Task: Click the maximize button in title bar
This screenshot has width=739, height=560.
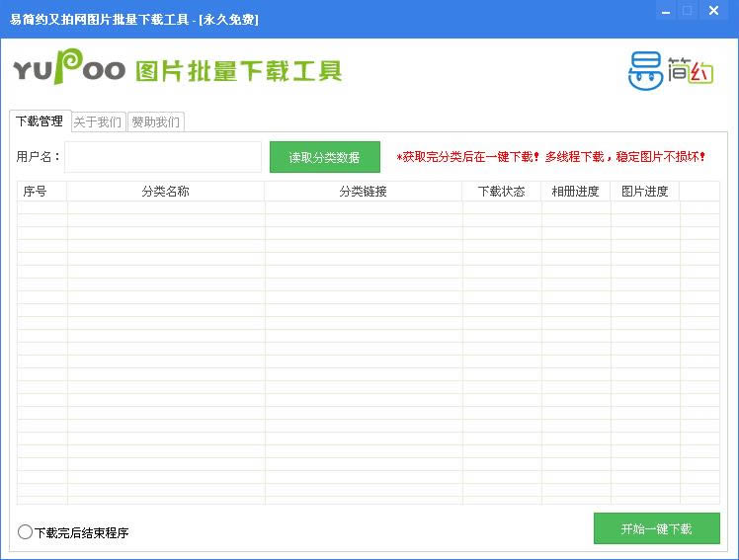Action: pyautogui.click(x=688, y=11)
